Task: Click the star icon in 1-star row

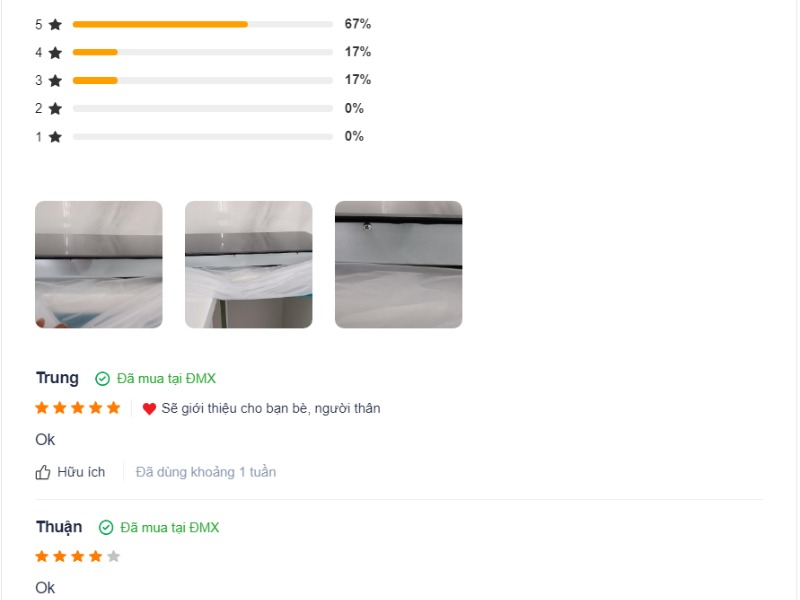Action: pyautogui.click(x=55, y=137)
